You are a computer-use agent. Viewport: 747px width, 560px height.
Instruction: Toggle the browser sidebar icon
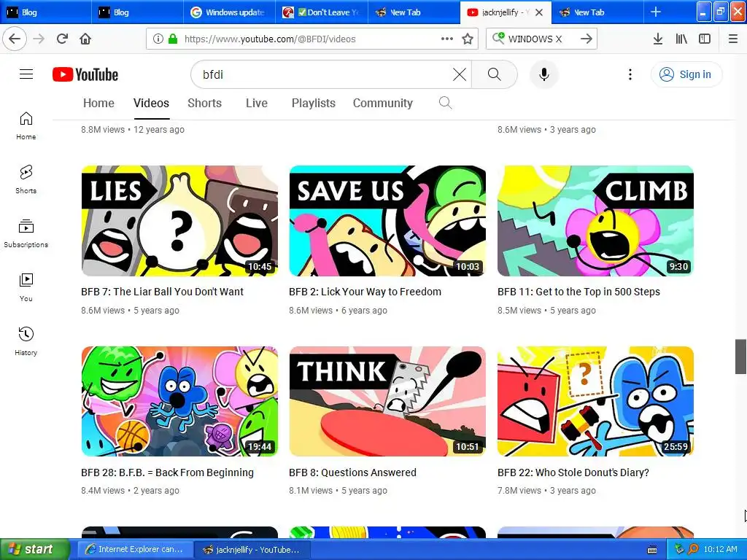click(x=705, y=39)
